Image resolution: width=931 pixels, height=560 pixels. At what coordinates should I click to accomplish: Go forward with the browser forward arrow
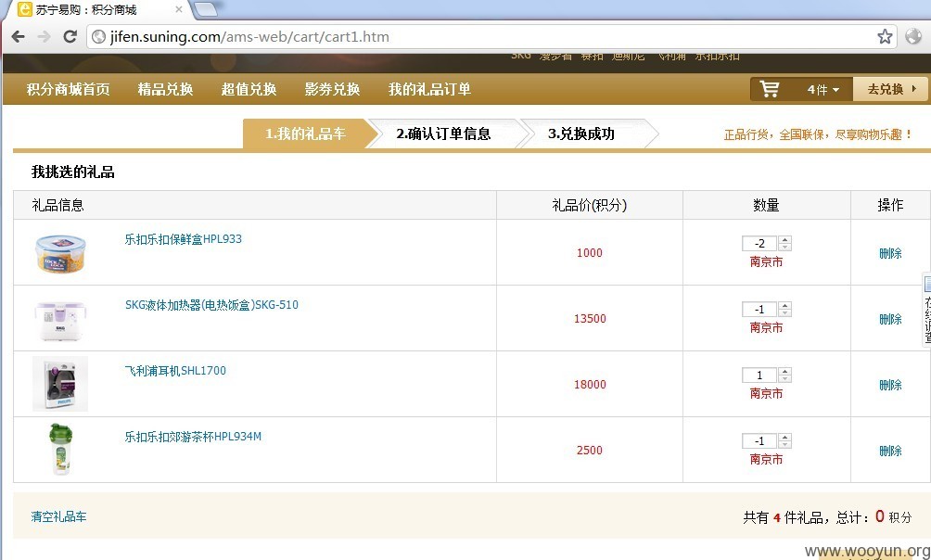click(45, 37)
